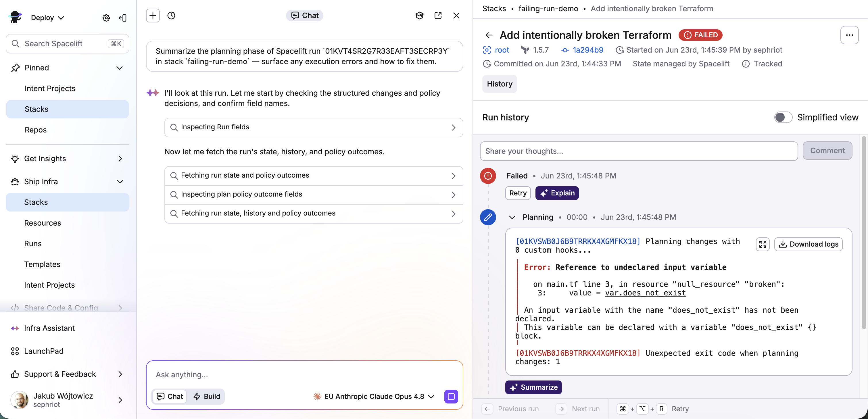Expand Inspecting plan policy outcome fields
868x419 pixels.
pyautogui.click(x=314, y=195)
